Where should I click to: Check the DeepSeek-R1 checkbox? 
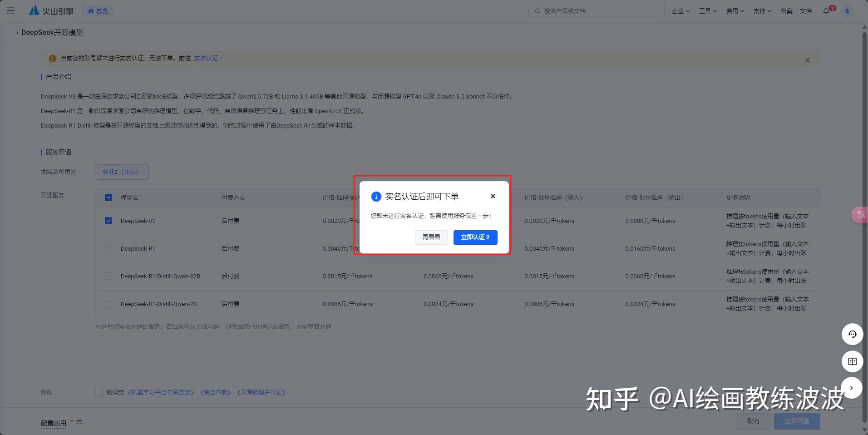pyautogui.click(x=108, y=248)
